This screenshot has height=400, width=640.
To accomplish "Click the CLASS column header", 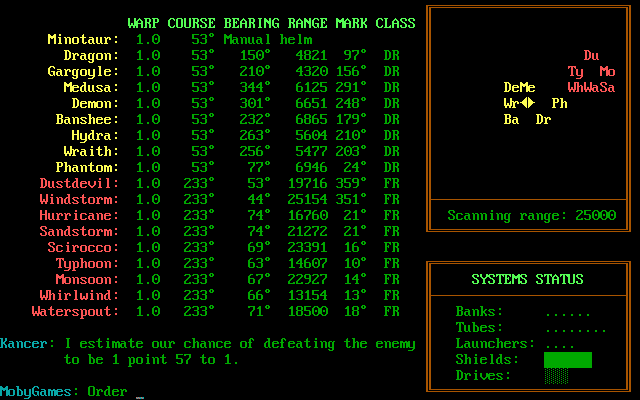I will coord(396,23).
